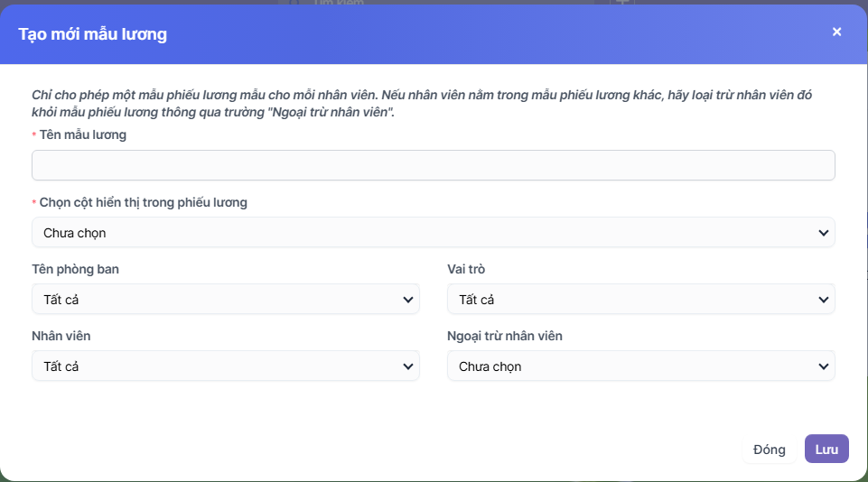
Task: Click the chevron arrow of Nhân viên
Action: pyautogui.click(x=407, y=366)
